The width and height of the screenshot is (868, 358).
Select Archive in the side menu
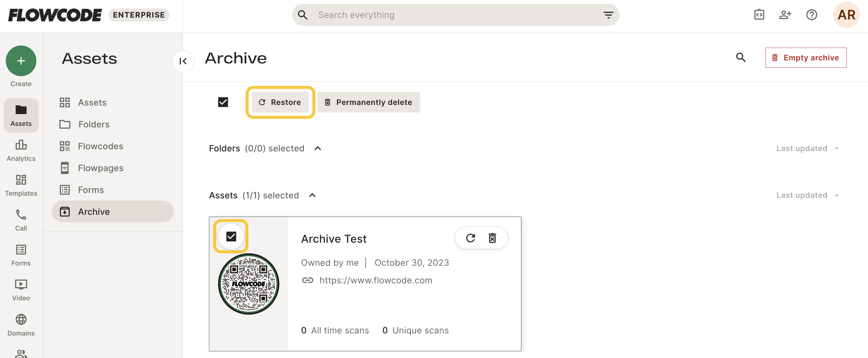pos(113,211)
